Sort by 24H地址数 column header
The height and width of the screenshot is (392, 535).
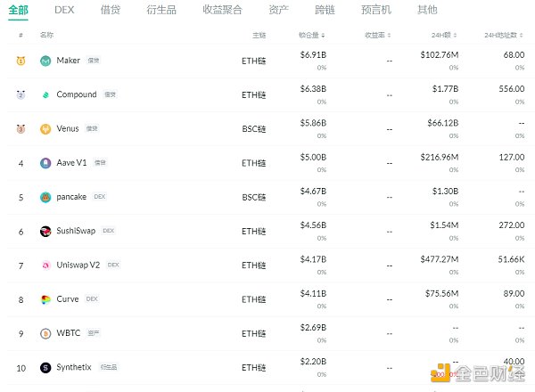click(x=504, y=35)
